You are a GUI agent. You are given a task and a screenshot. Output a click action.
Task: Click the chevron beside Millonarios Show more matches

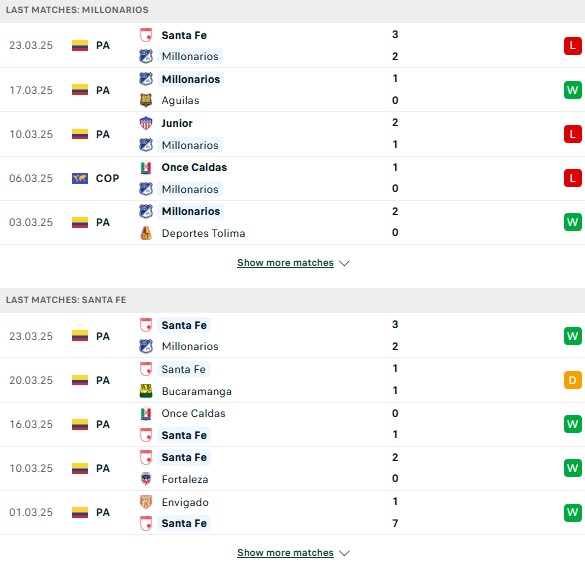[344, 263]
